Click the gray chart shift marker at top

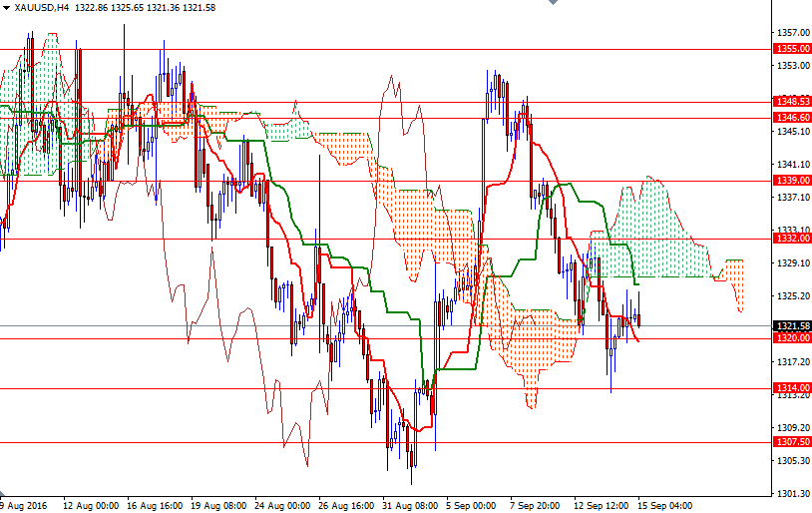(553, 2)
